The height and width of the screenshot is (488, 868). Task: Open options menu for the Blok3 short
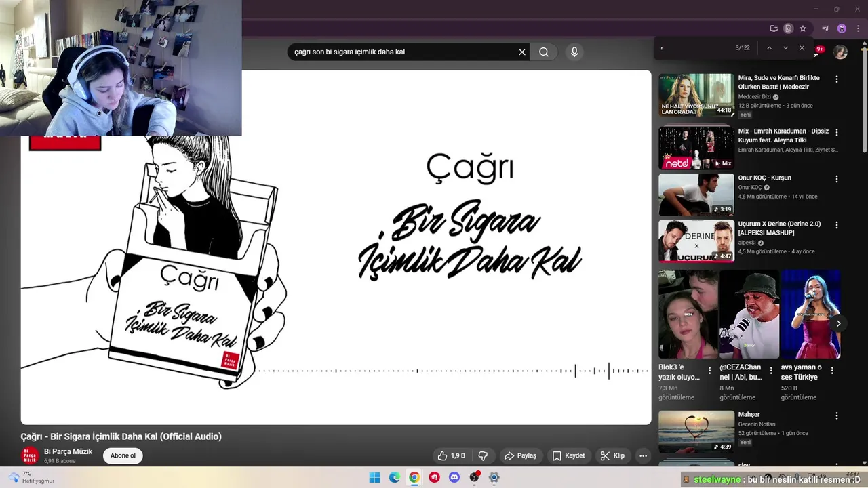pos(709,371)
